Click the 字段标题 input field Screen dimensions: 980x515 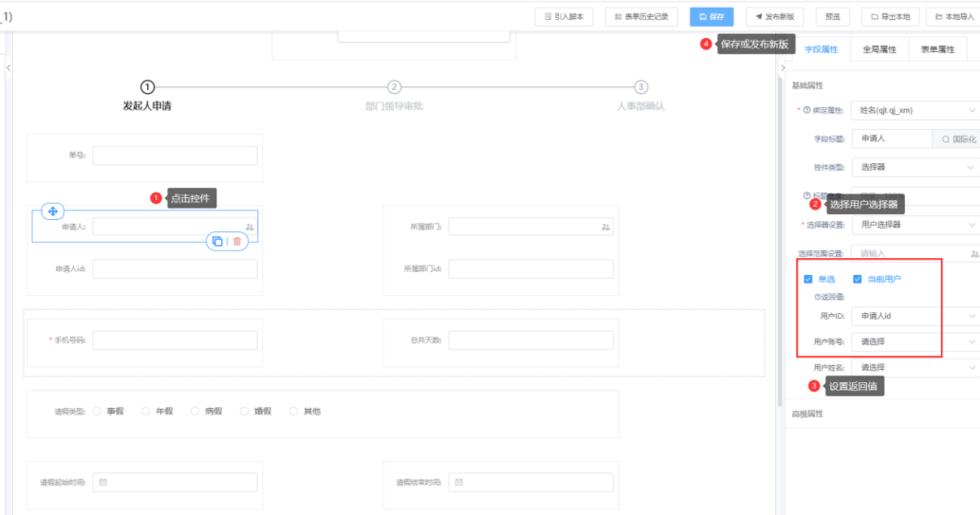892,138
